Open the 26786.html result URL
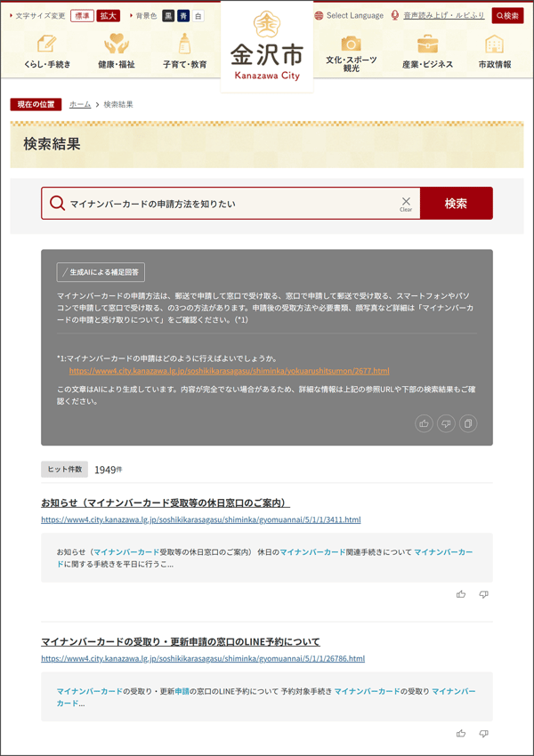This screenshot has width=534, height=756. coord(203,658)
